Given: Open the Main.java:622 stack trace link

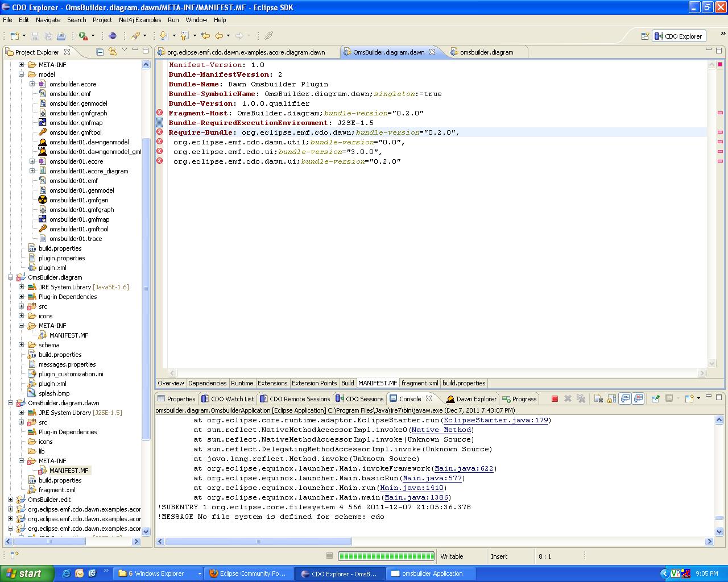Looking at the screenshot, I should 464,468.
